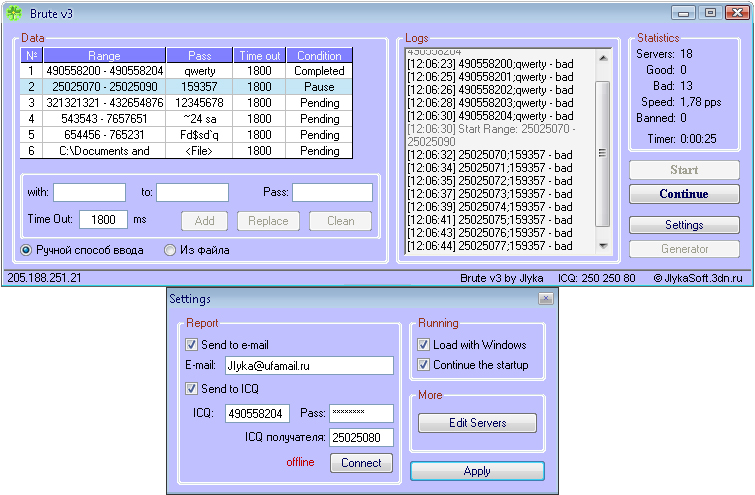Select the paused range row 25025070 - 25025090

click(104, 87)
